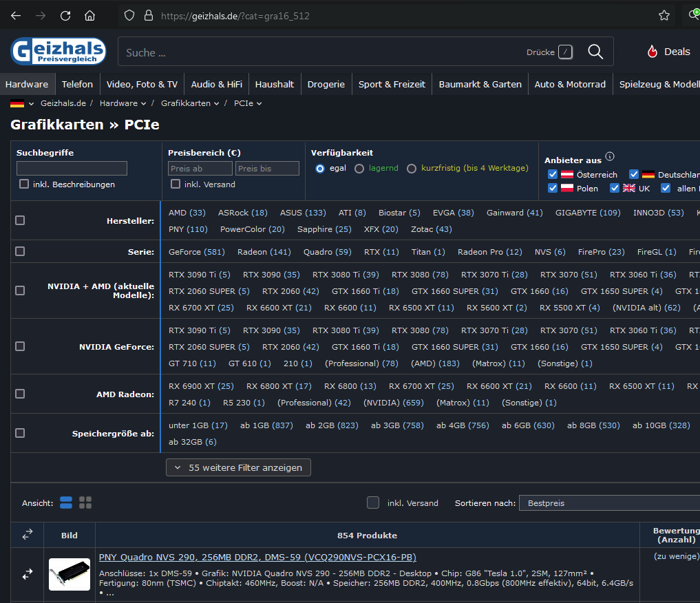Open browser home page icon

point(89,16)
